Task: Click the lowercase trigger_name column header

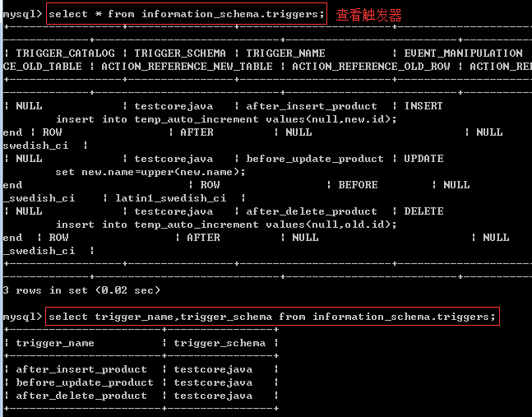Action: (55, 343)
